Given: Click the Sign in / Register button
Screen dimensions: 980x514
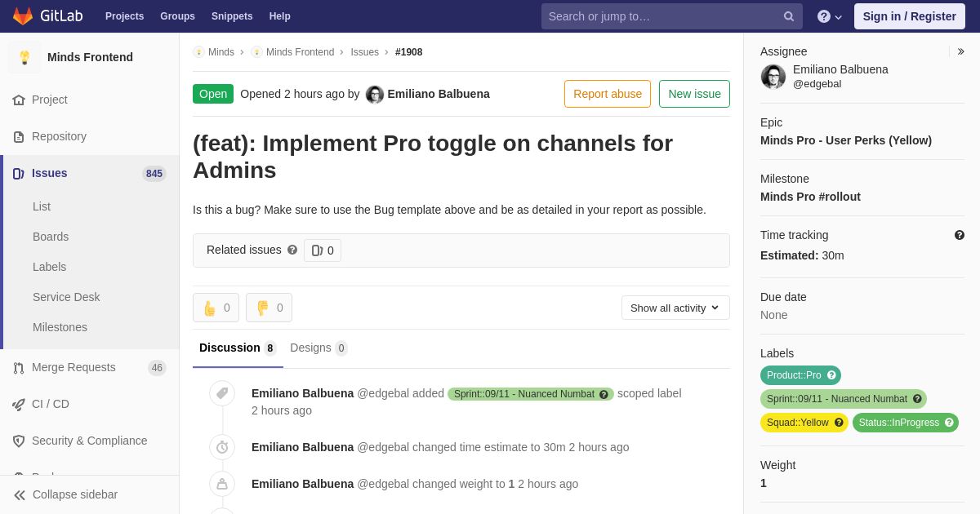Looking at the screenshot, I should pyautogui.click(x=910, y=16).
